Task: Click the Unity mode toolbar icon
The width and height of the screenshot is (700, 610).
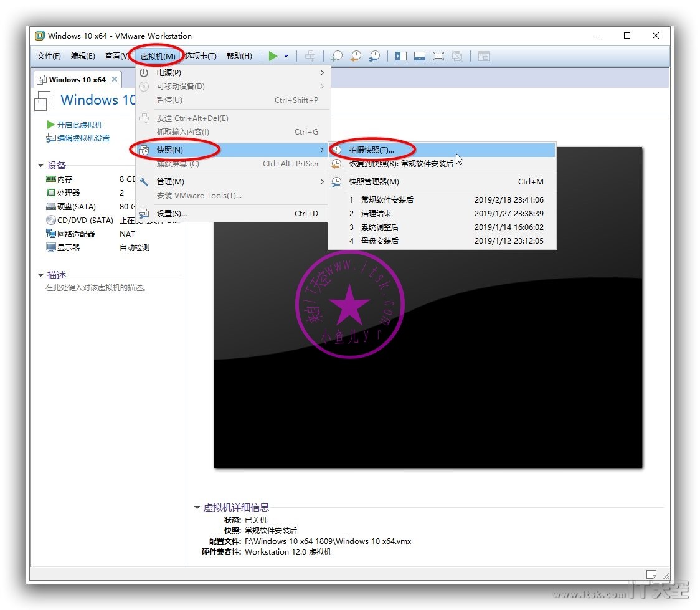Action: click(x=456, y=56)
